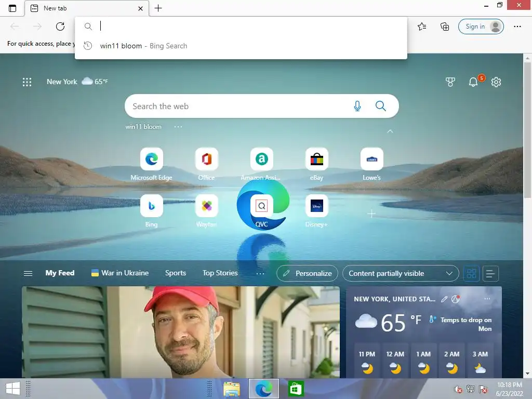Click the muted volume tray icon
The width and height of the screenshot is (532, 399).
pos(458,389)
